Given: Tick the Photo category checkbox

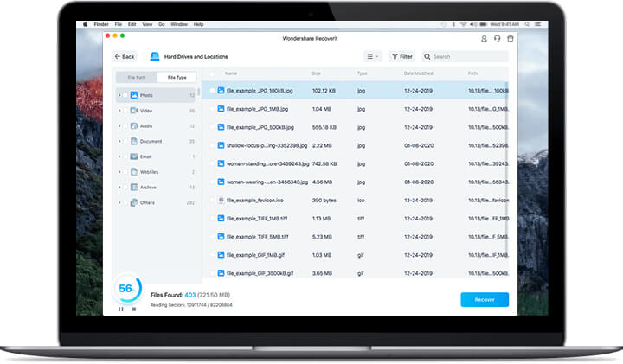Looking at the screenshot, I should click(125, 95).
